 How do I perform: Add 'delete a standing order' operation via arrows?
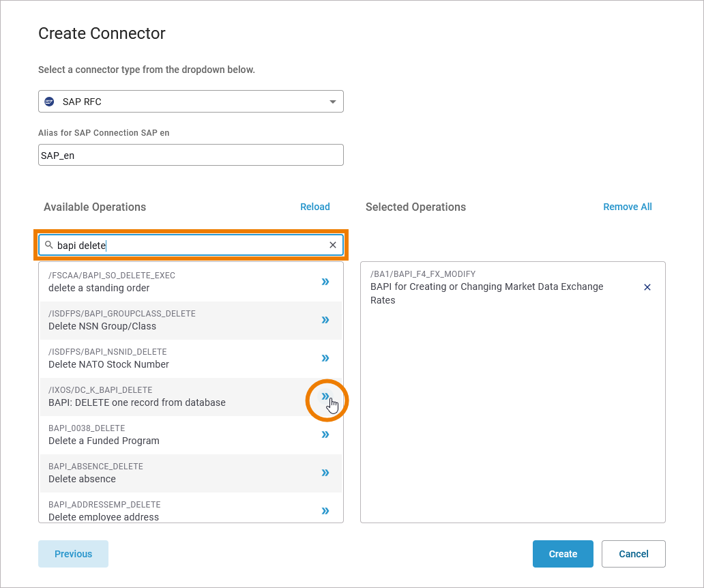coord(325,282)
